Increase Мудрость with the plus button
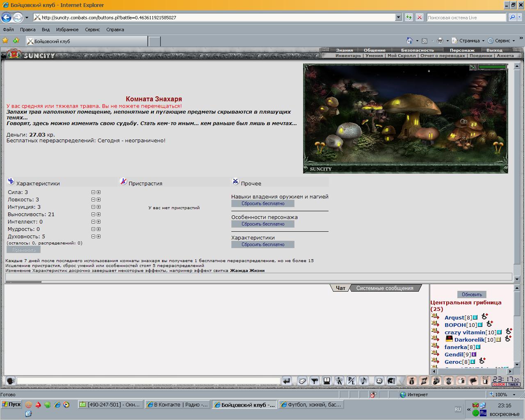525x420 pixels. [98, 229]
